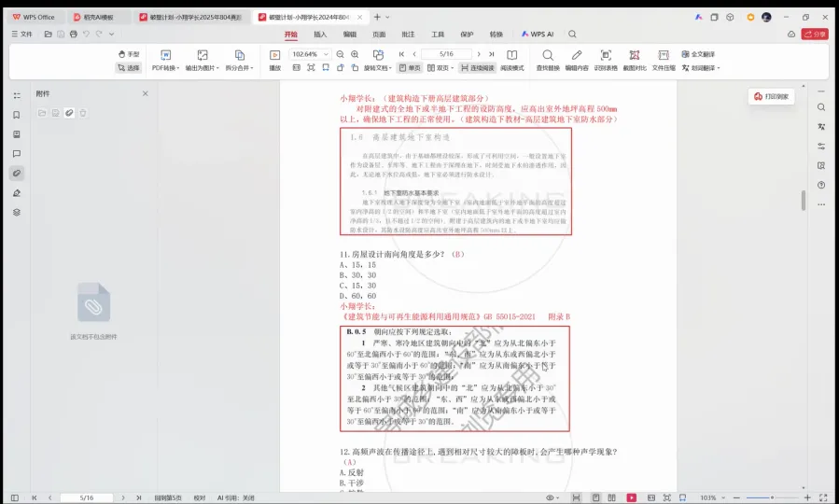Click the rotate clockwise icon
The width and height of the screenshot is (839, 504).
pyautogui.click(x=355, y=68)
